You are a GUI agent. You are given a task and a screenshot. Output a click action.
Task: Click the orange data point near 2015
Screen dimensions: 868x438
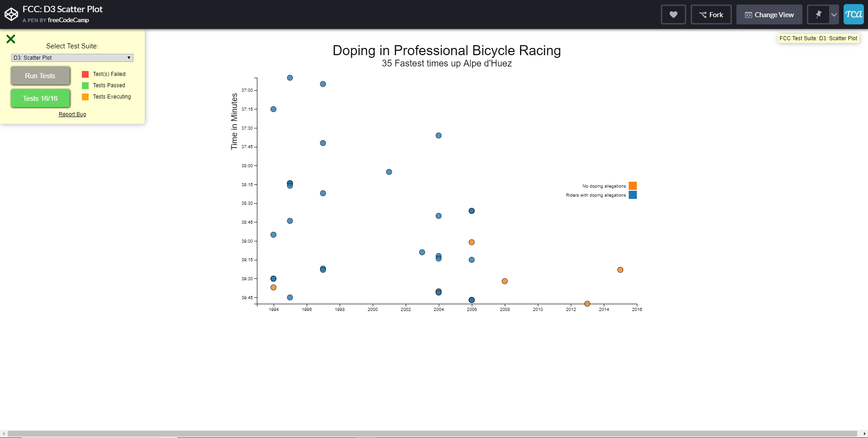(x=620, y=270)
